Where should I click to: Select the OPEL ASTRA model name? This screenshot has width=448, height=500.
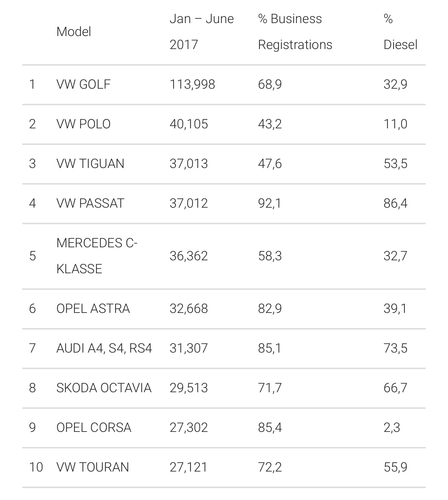pyautogui.click(x=93, y=309)
